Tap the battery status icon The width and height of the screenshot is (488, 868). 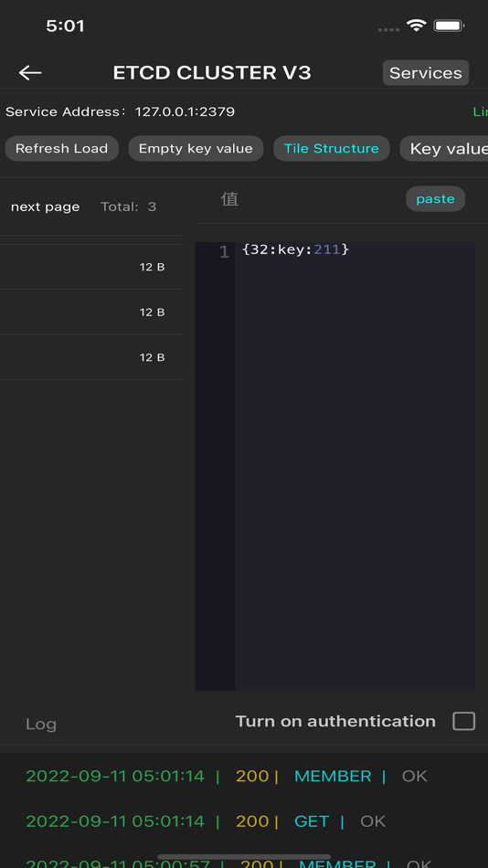(449, 26)
